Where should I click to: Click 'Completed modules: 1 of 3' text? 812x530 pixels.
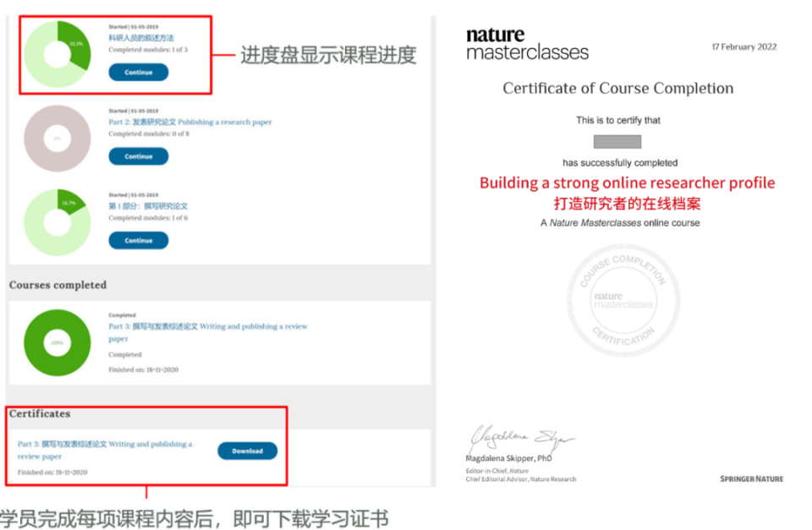tap(148, 50)
